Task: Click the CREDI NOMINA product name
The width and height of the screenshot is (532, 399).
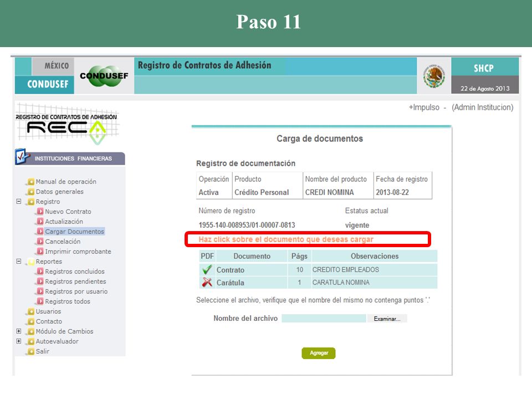Action: [329, 192]
